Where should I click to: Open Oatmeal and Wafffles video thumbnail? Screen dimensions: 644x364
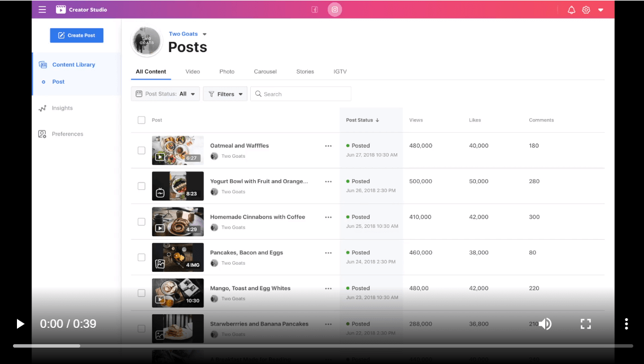pos(178,150)
